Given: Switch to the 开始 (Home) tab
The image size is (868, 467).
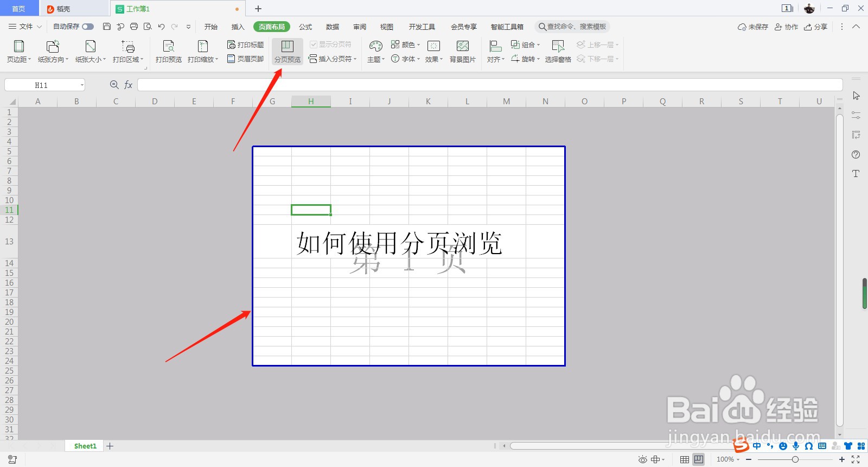Looking at the screenshot, I should [x=211, y=27].
